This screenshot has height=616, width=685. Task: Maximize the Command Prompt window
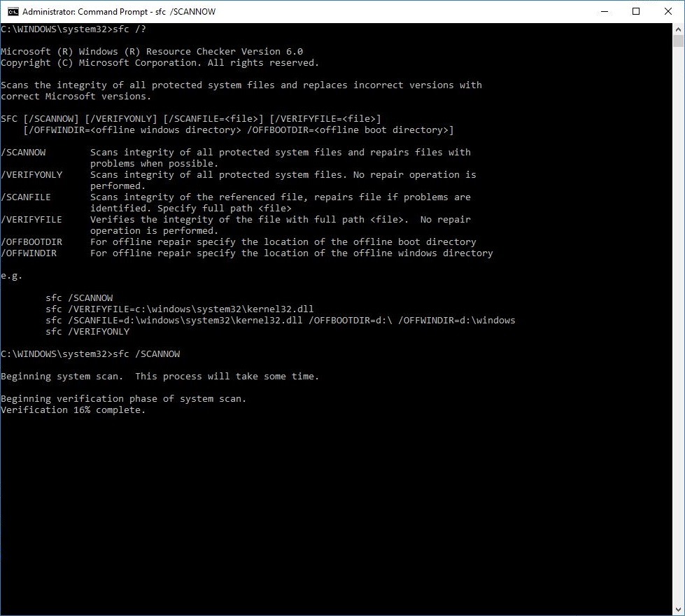[x=636, y=12]
